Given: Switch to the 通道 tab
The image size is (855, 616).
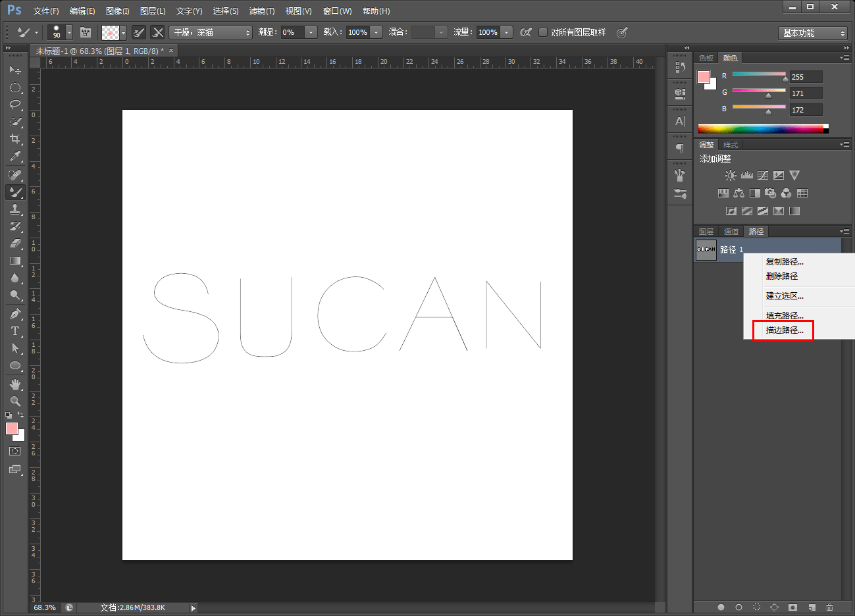Looking at the screenshot, I should tap(731, 232).
